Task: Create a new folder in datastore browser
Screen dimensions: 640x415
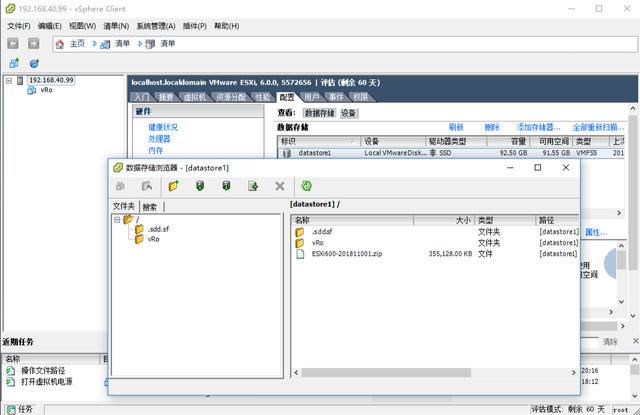Action: (x=173, y=186)
